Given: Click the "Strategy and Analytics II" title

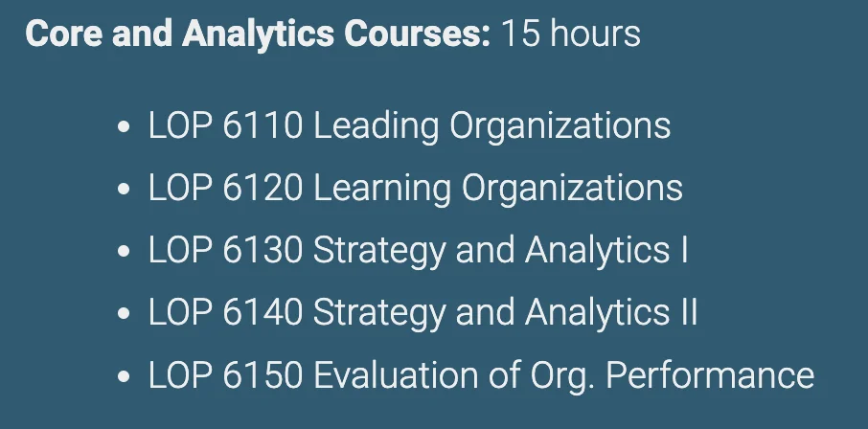Looking at the screenshot, I should coord(506,313).
